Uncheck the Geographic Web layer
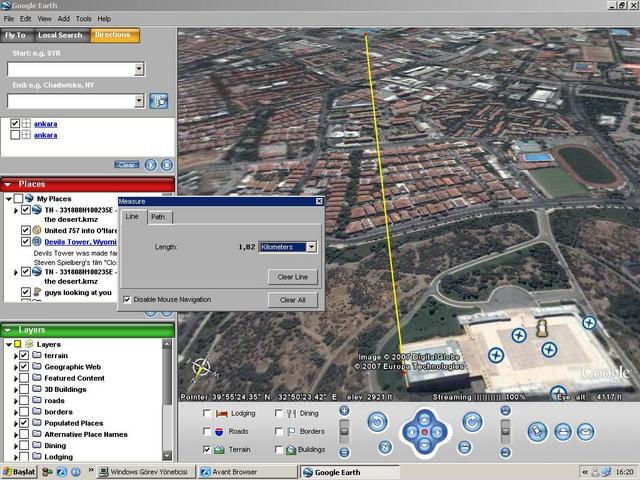640x480 pixels. tap(24, 367)
